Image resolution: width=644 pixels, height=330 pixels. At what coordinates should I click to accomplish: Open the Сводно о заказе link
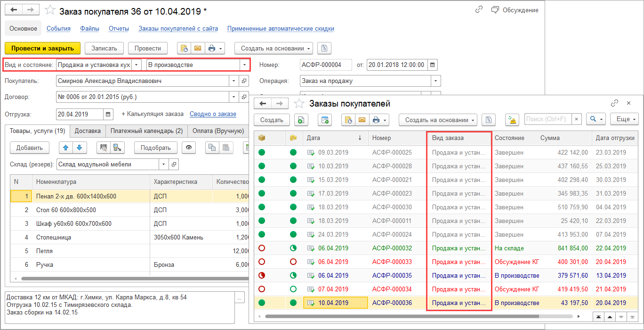click(213, 114)
